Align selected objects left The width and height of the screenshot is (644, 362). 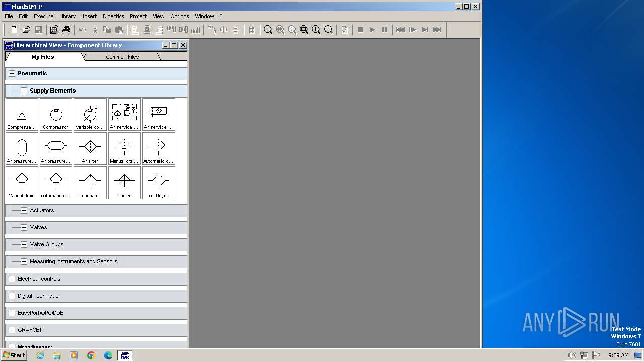coord(135,30)
